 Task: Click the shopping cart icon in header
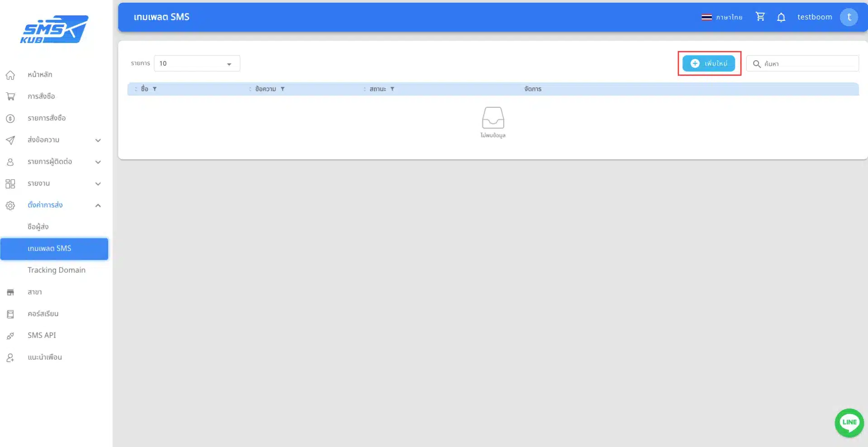pyautogui.click(x=760, y=17)
